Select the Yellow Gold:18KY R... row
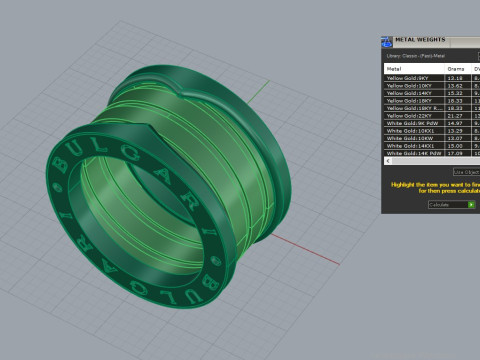This screenshot has width=480, height=360. pos(432,108)
